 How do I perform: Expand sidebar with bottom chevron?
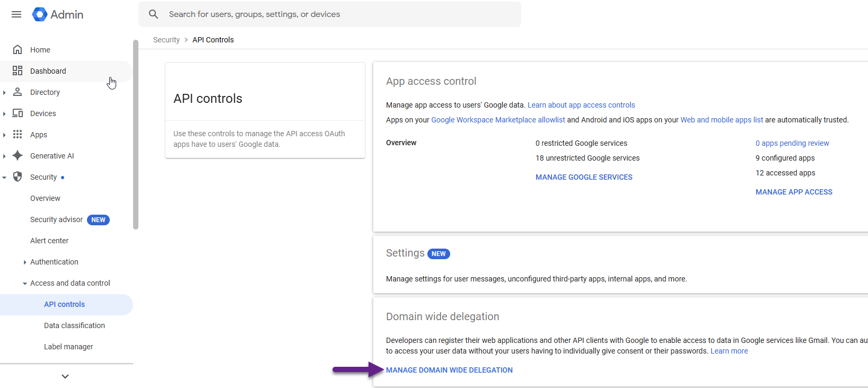tap(65, 376)
